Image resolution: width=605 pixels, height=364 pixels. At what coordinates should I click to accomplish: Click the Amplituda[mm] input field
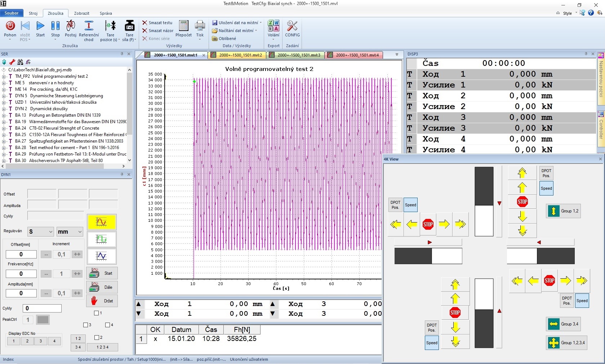pos(21,293)
